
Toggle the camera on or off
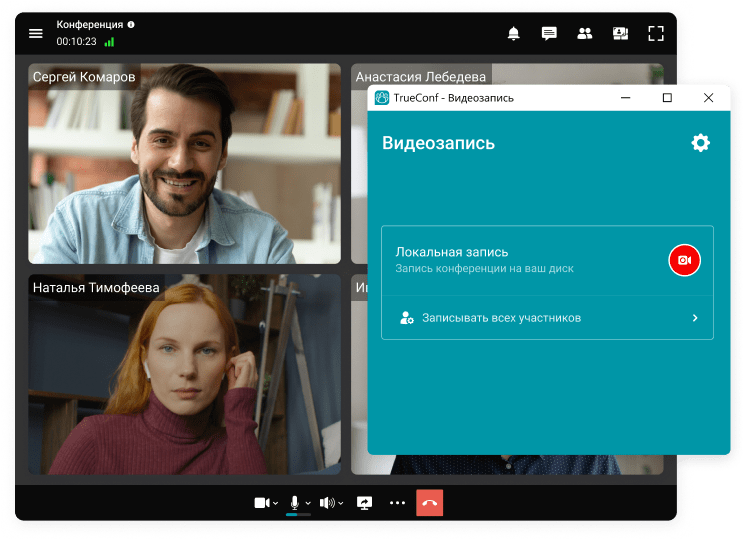click(x=262, y=502)
